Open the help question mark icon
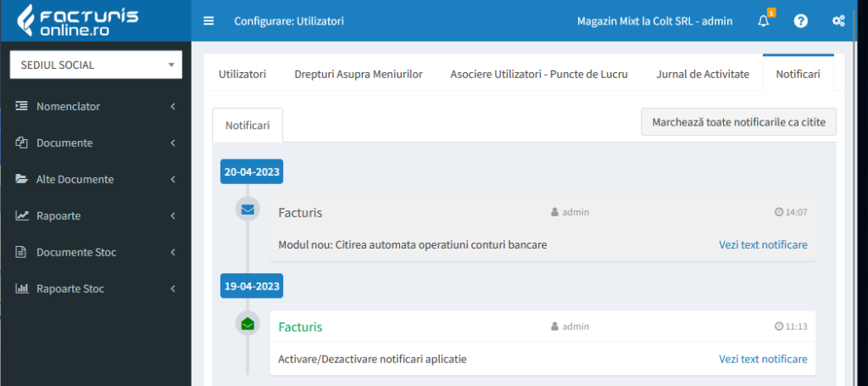Viewport: 868px width, 386px height. 800,21
